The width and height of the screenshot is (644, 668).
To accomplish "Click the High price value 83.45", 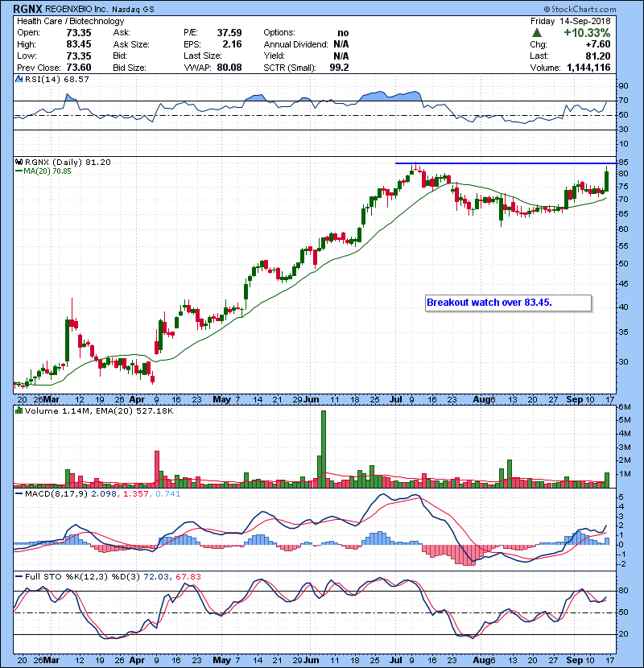I will (79, 44).
